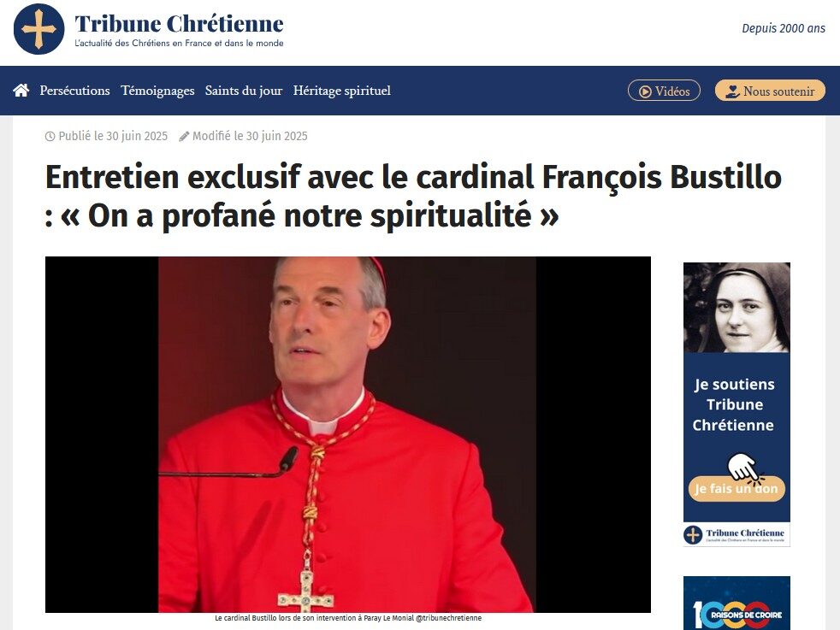Click the article headline about cardinal Bustillo
Viewport: 840px width, 630px height.
[x=413, y=196]
